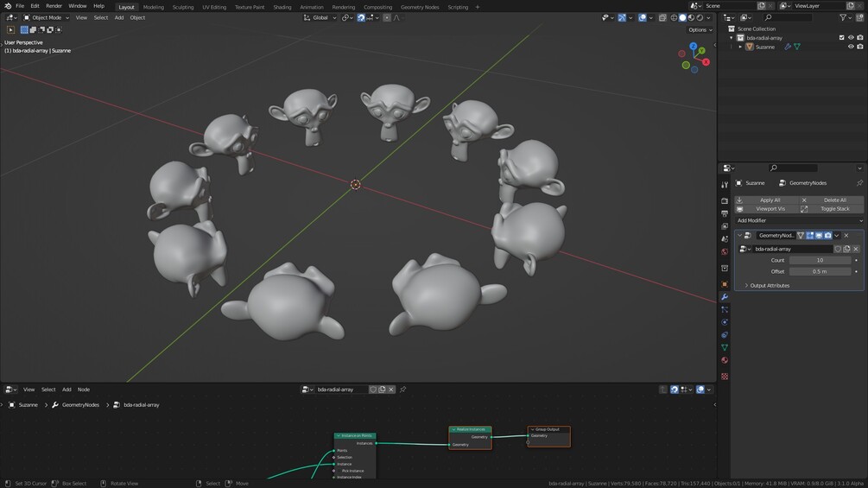Open the Object Mode dropdown

[47, 17]
